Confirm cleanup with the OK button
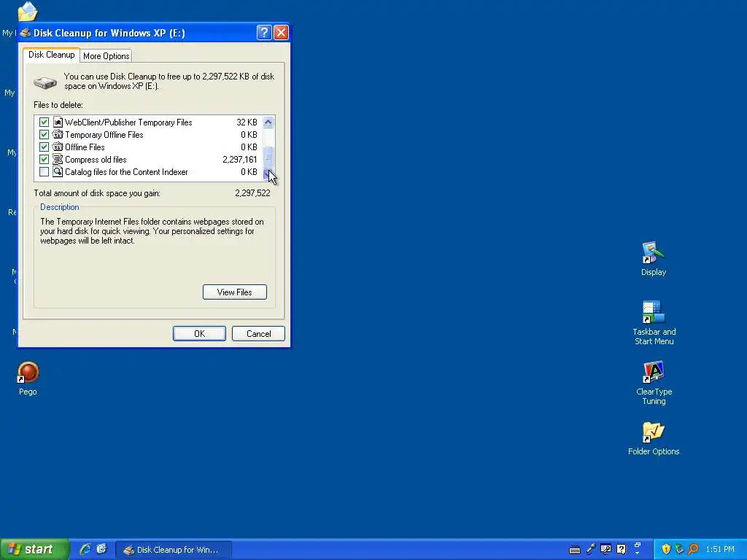This screenshot has width=747, height=560. [x=200, y=334]
